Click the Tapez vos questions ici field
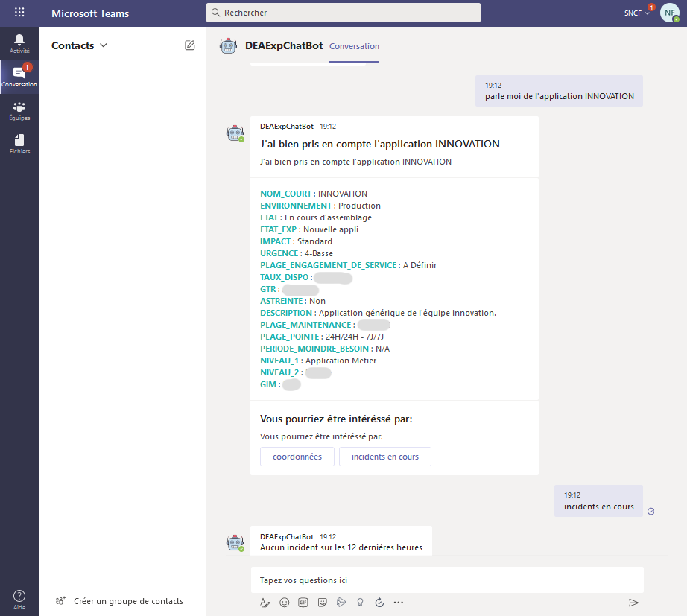Viewport: 687px width, 616px height. [x=447, y=580]
